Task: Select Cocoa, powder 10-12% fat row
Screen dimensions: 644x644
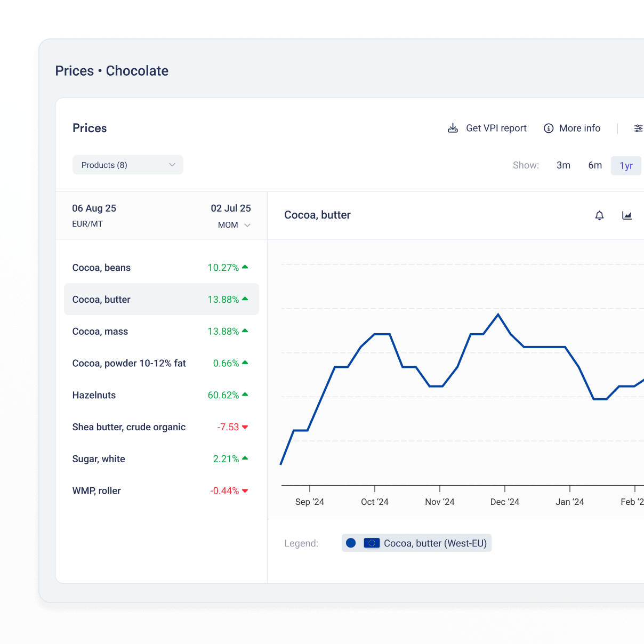Action: pos(161,364)
